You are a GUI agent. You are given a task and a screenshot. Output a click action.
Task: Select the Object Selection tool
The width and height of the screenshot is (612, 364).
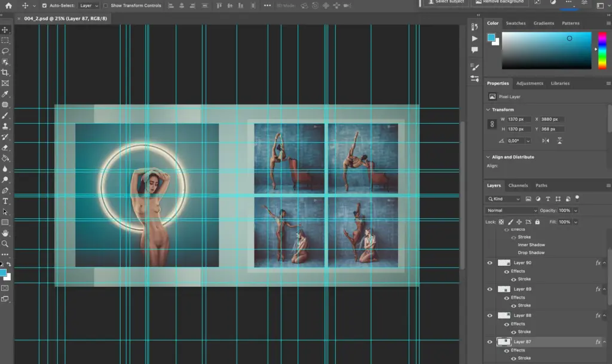[5, 62]
